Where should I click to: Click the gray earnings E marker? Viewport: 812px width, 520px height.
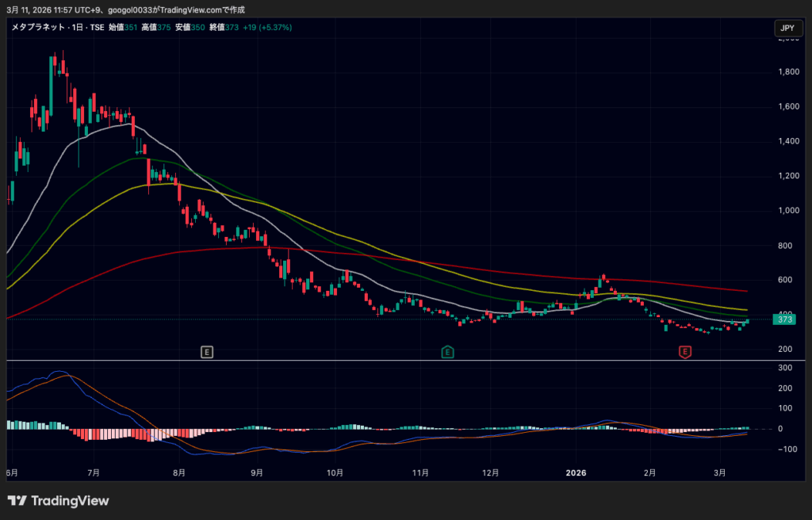(207, 351)
